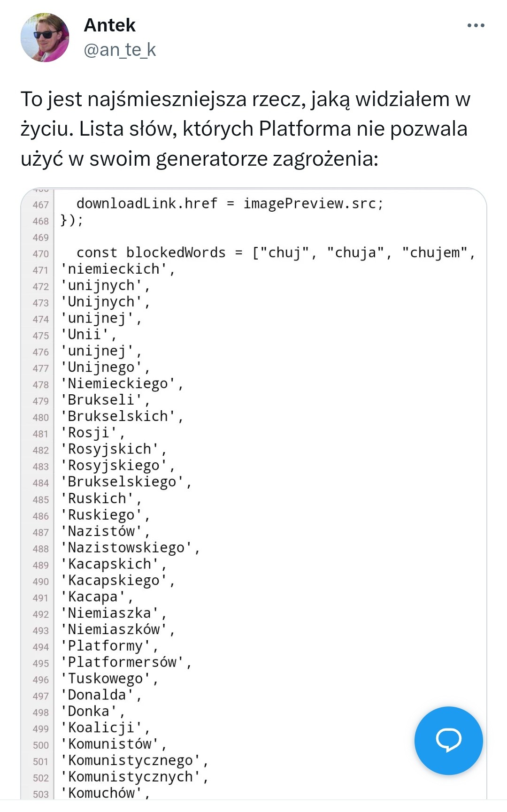Image resolution: width=507 pixels, height=812 pixels.
Task: Tap the downloadLink.href code line
Action: coord(230,203)
